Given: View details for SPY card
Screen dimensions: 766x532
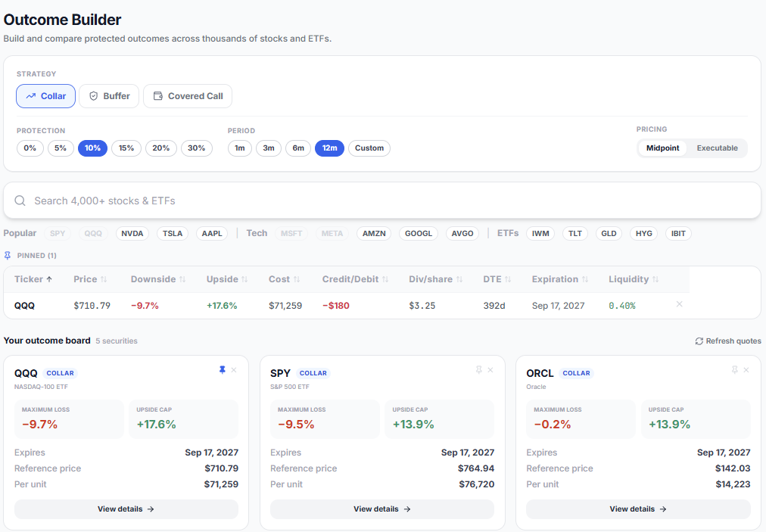Looking at the screenshot, I should click(x=382, y=509).
